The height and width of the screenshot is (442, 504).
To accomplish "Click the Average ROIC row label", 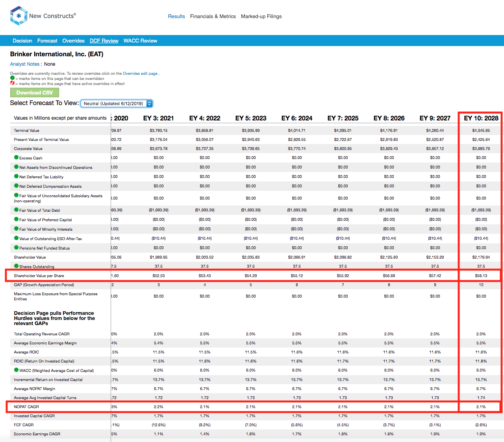I will tap(26, 352).
